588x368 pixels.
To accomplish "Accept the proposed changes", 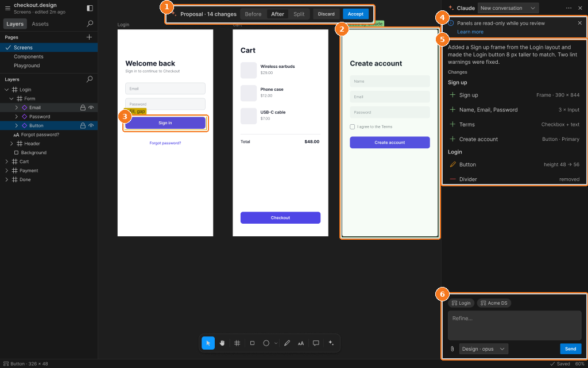I will (x=355, y=14).
